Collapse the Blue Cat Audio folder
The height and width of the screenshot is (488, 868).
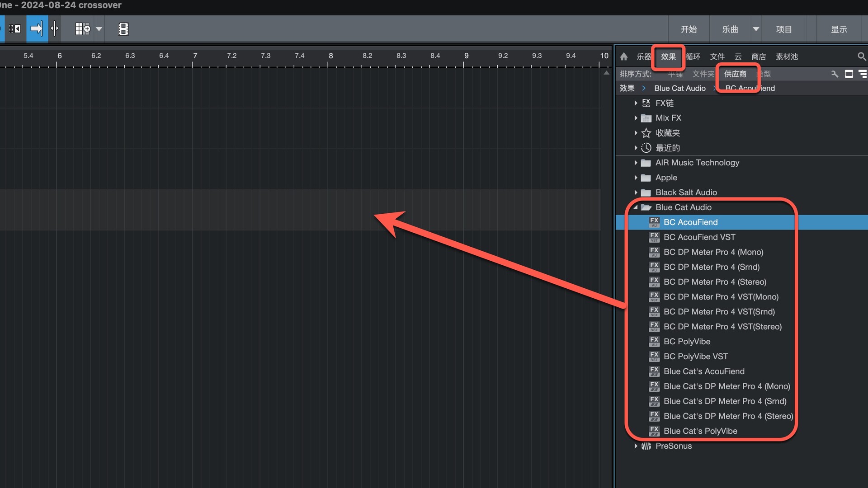coord(636,207)
